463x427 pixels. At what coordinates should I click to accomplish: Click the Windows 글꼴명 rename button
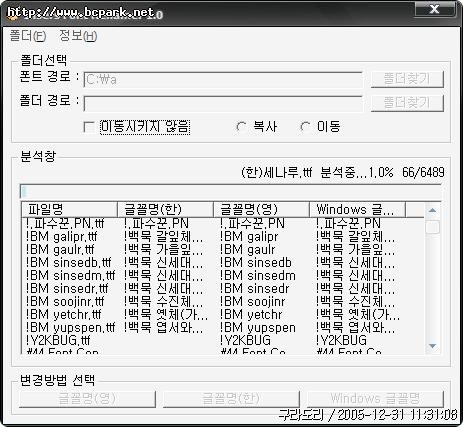click(375, 399)
